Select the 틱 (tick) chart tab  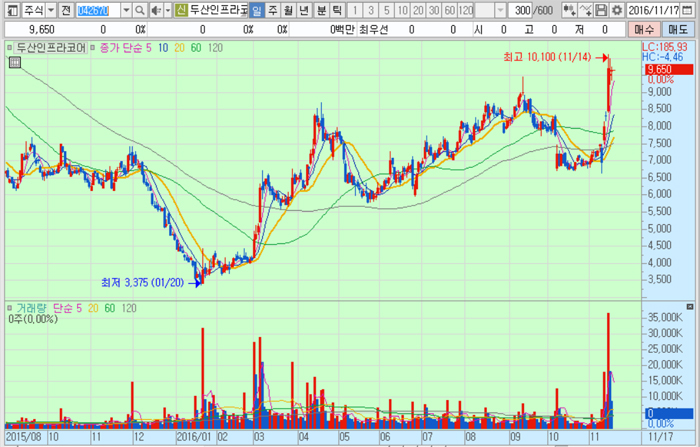point(336,10)
